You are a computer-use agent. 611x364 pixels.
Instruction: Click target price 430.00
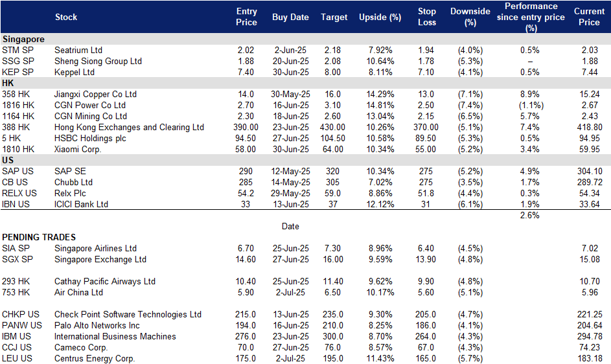pyautogui.click(x=333, y=127)
